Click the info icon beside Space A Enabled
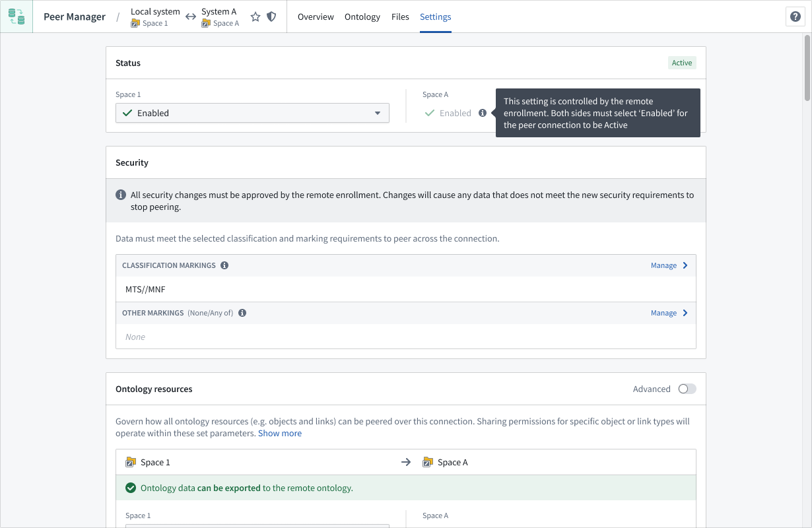 (483, 113)
